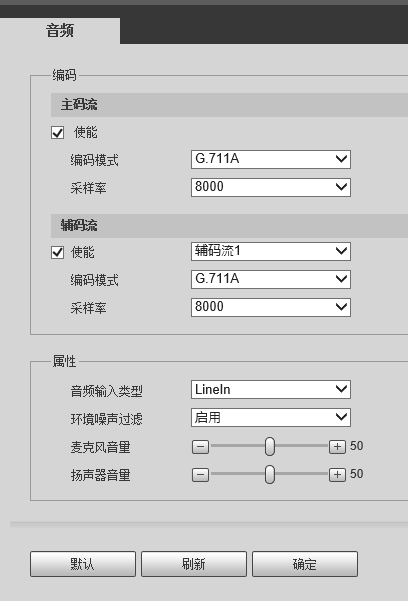Select the 音频 tab
The height and width of the screenshot is (601, 408).
(x=60, y=31)
